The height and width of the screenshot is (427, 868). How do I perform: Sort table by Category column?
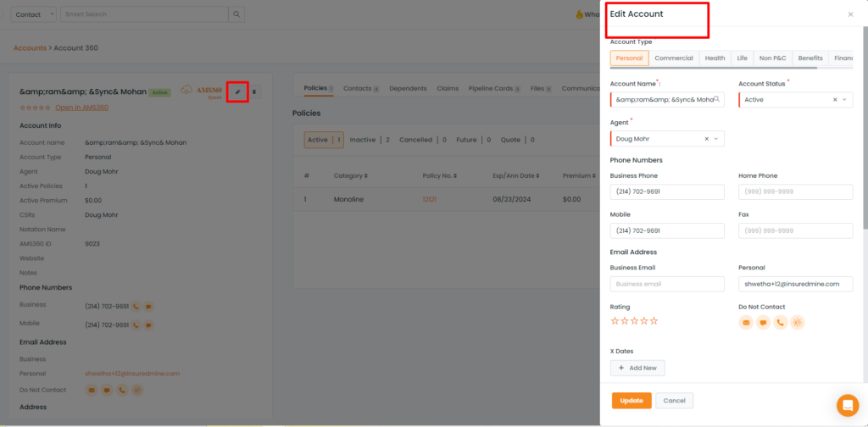click(x=350, y=176)
